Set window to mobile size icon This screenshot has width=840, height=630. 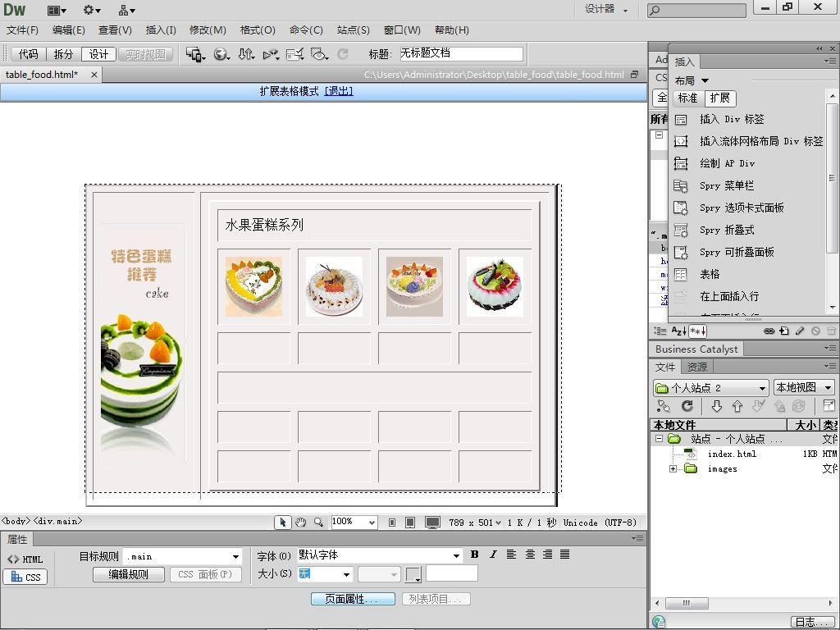tap(392, 523)
